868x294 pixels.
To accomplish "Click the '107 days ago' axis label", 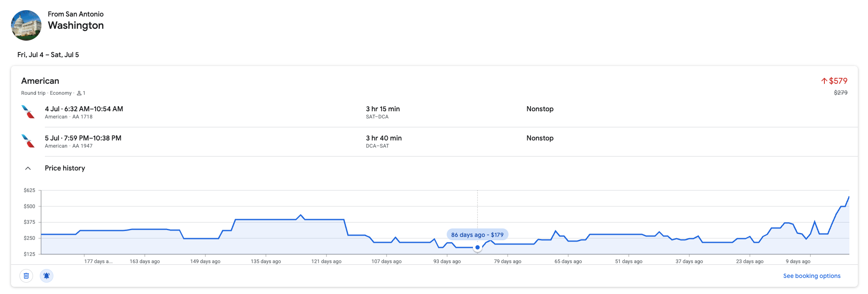I will coord(387,261).
